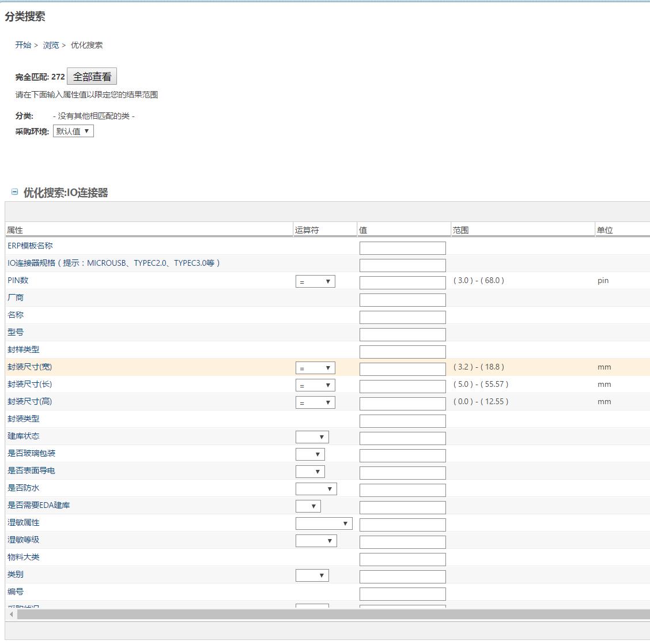Click the 是否防水 value field
This screenshot has width=650, height=644.
click(x=403, y=490)
